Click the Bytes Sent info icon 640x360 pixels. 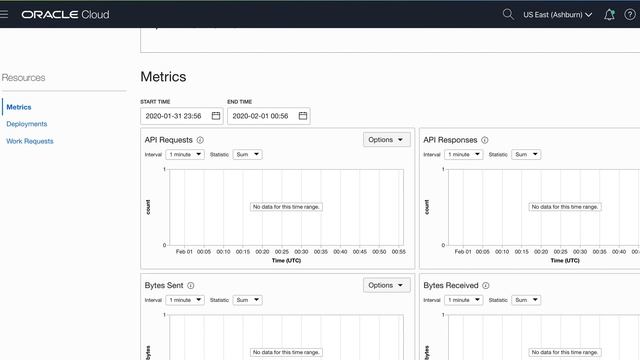click(191, 286)
